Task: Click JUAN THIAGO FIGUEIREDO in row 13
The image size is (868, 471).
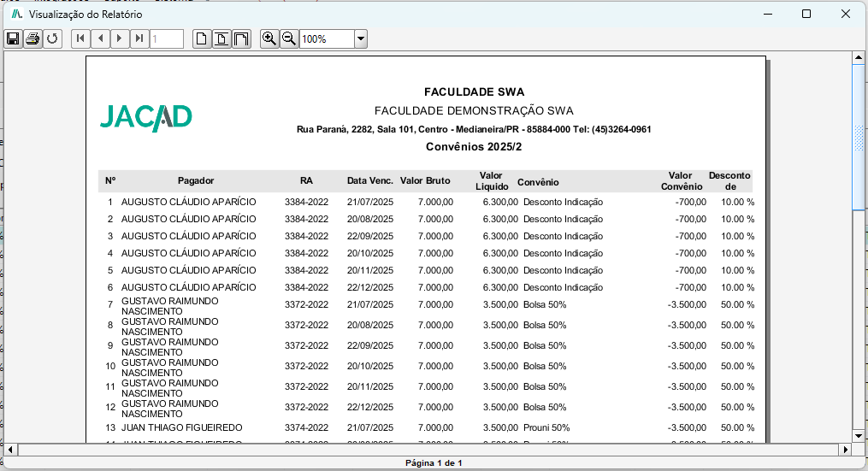Action: (x=182, y=427)
